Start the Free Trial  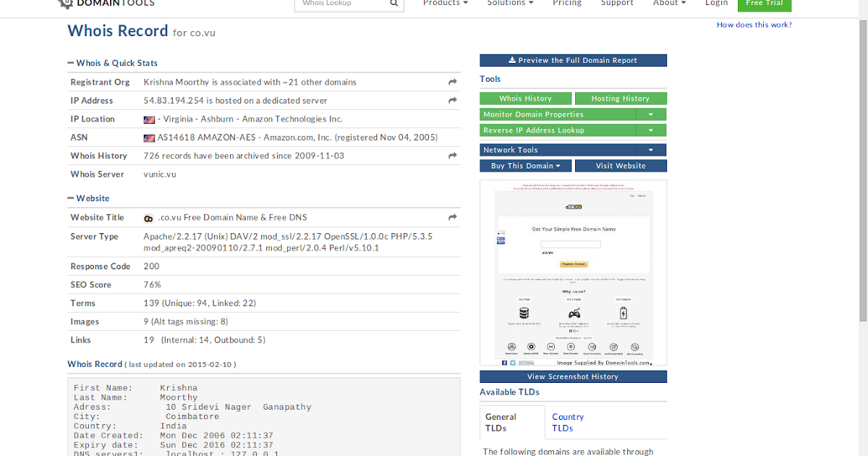[765, 4]
